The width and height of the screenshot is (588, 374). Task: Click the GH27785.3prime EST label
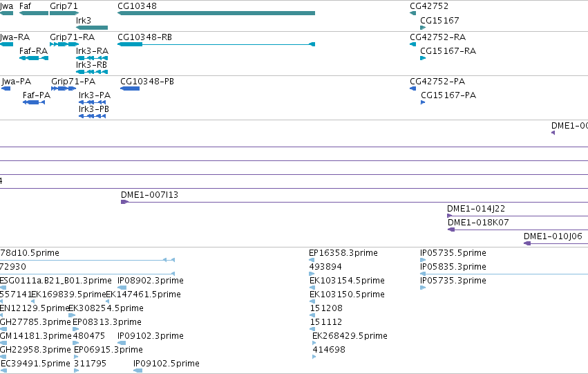coord(35,322)
